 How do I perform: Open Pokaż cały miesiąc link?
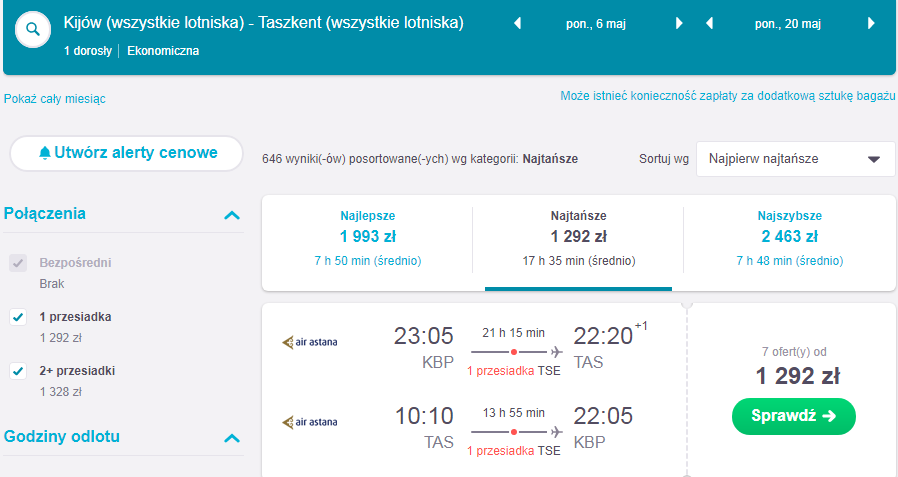click(54, 98)
